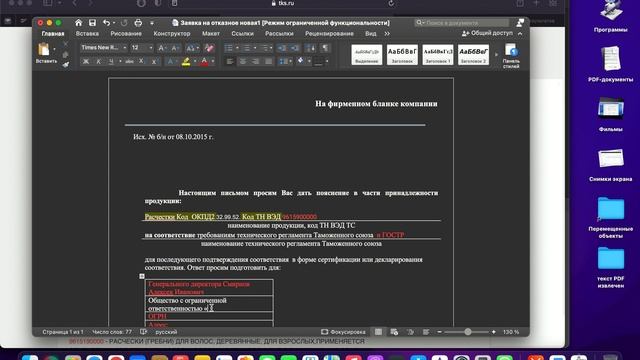
Task: Copy selection with the copy icon
Action: 66,54
